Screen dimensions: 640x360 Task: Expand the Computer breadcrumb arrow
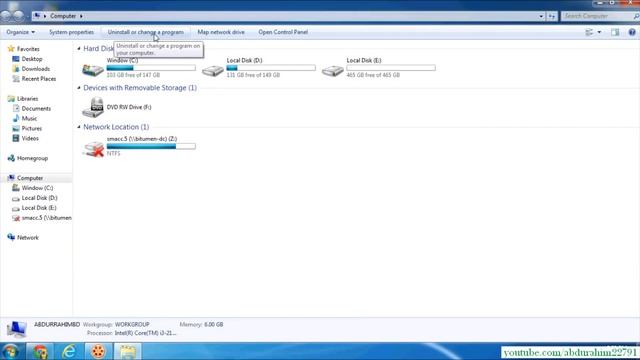tap(81, 16)
